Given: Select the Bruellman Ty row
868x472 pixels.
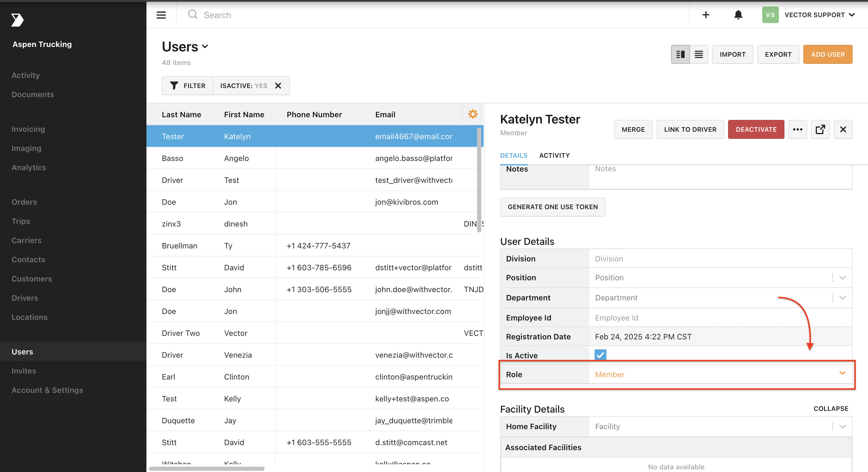Looking at the screenshot, I should tap(315, 245).
